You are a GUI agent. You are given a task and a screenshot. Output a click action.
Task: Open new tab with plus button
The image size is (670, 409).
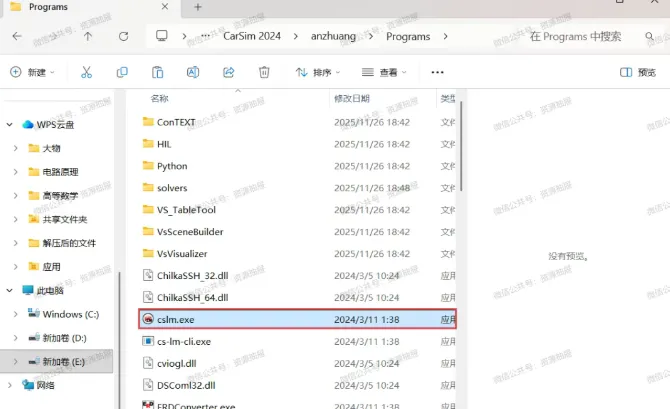[198, 7]
